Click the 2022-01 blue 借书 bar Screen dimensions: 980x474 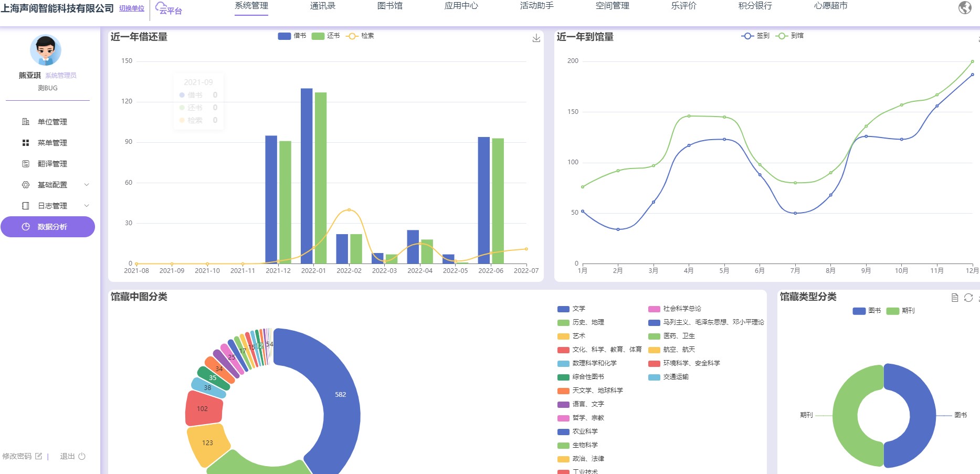pyautogui.click(x=307, y=176)
